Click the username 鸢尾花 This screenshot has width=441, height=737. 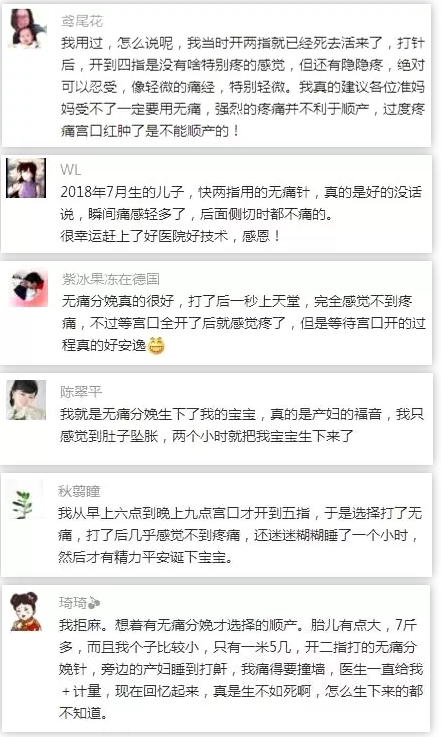[82, 21]
